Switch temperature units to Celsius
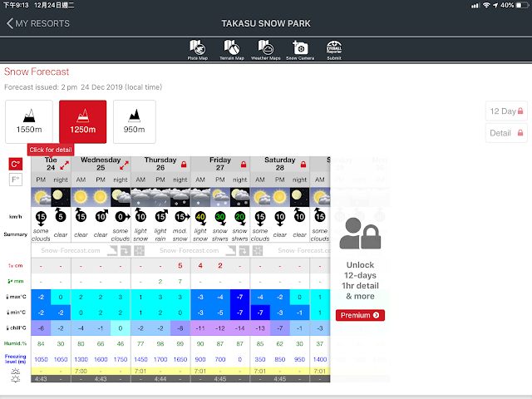Viewport: 532px width, 399px height. [16, 165]
